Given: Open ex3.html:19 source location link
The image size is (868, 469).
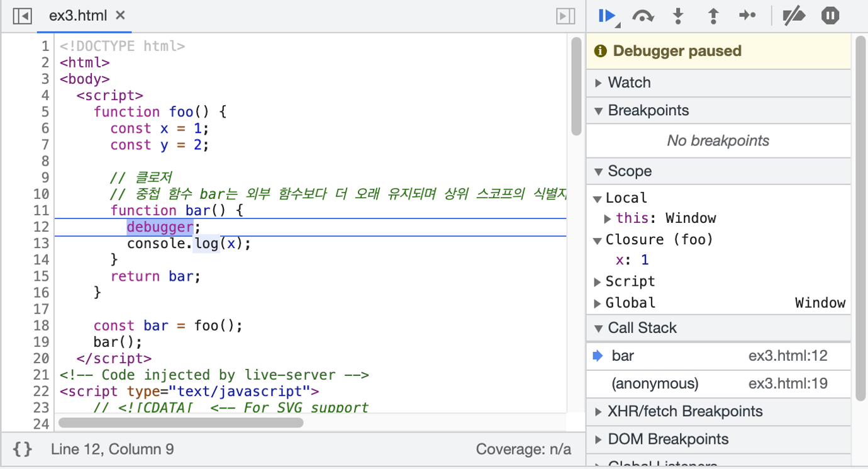Looking at the screenshot, I should coord(788,384).
